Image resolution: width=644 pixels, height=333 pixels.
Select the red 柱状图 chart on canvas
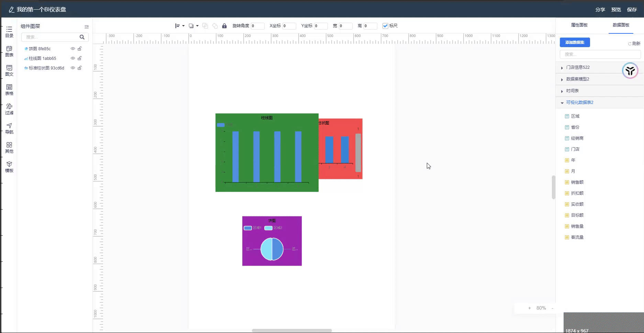coord(341,149)
